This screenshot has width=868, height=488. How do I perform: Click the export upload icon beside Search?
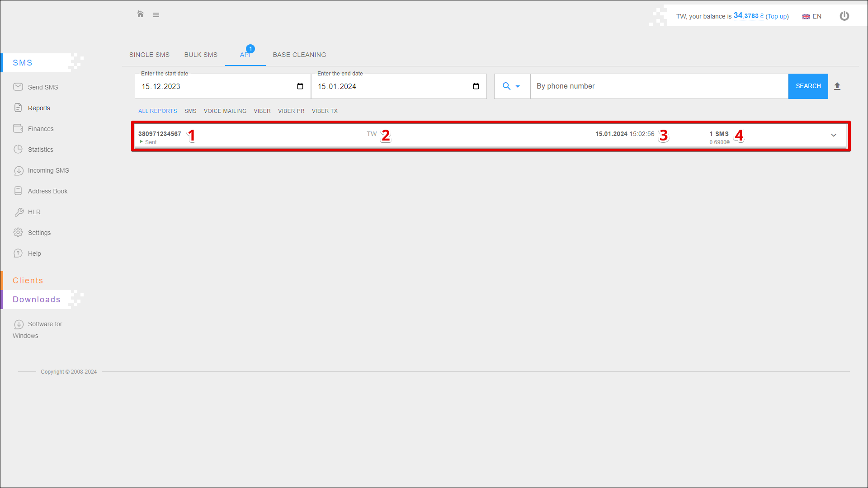click(837, 86)
